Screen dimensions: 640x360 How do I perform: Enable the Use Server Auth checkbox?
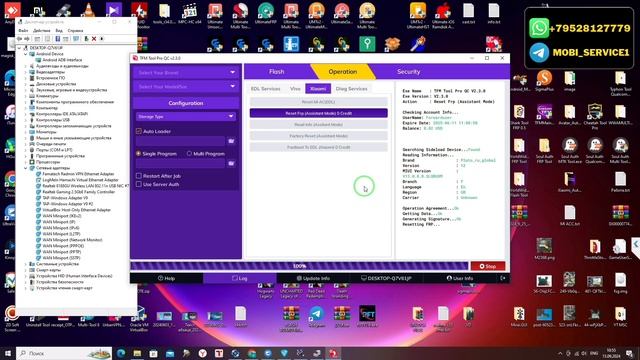click(x=139, y=184)
